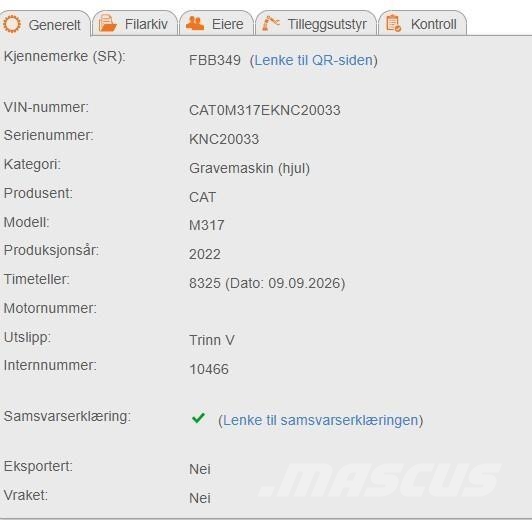Click the Motornummer label
This screenshot has height=520, width=532.
pos(50,308)
